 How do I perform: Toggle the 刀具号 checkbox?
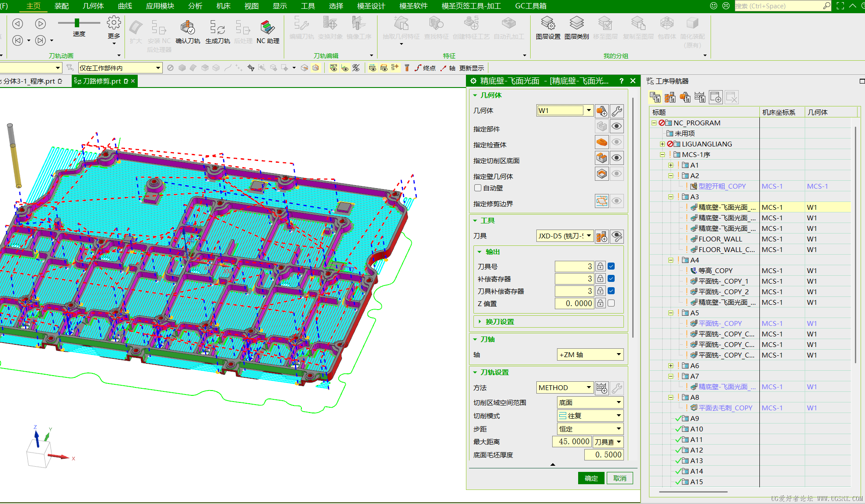coord(611,266)
